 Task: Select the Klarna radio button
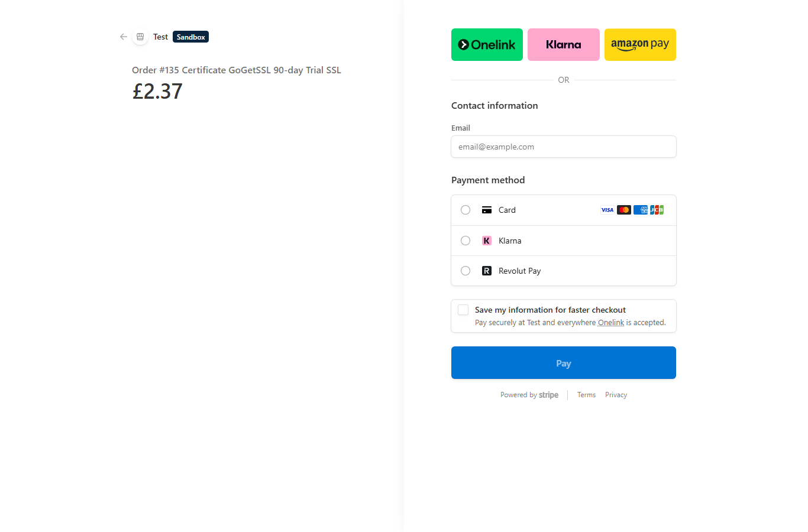[466, 241]
